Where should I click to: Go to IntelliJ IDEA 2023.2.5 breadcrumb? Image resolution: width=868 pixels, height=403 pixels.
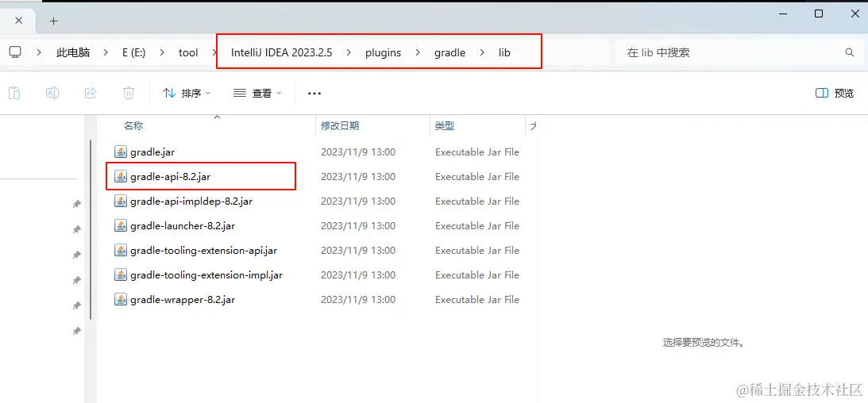281,52
